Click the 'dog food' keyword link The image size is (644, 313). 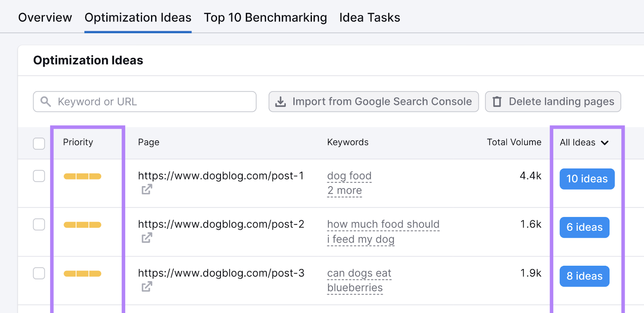click(x=349, y=176)
